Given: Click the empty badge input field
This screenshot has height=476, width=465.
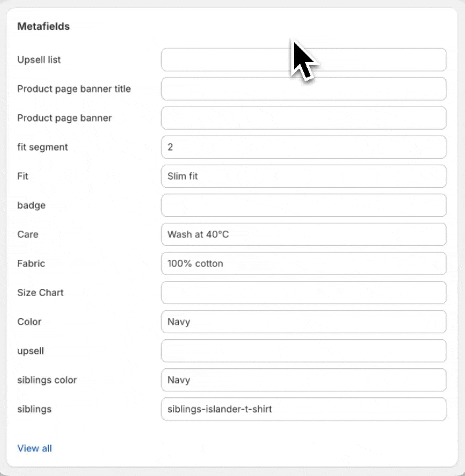Looking at the screenshot, I should (x=303, y=205).
